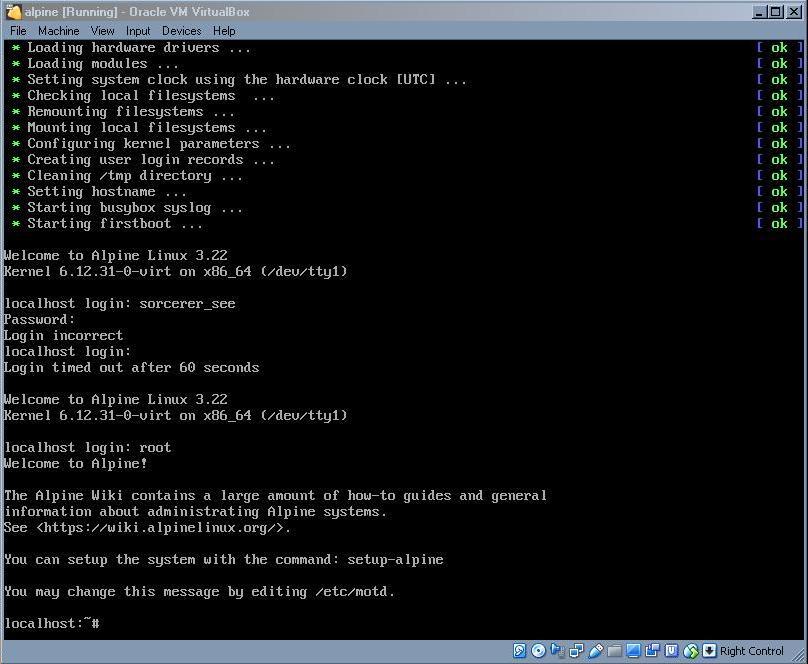Click the ok status for Starting firstboot
Image resolution: width=808 pixels, height=664 pixels.
point(779,224)
